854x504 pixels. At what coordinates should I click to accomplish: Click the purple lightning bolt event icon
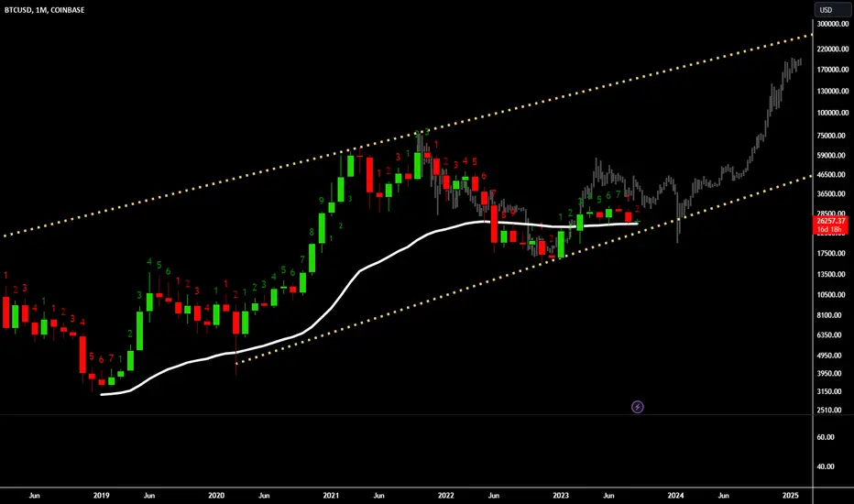(637, 407)
